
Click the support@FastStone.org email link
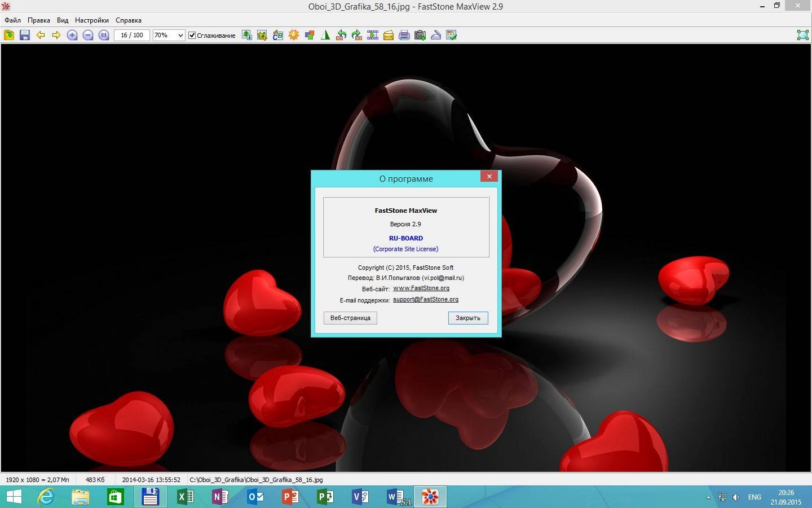[x=426, y=300]
